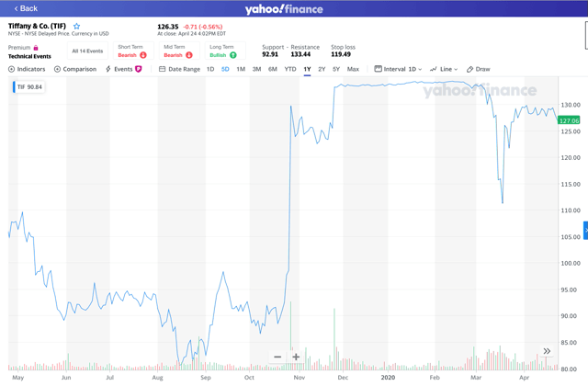Click the All 14 Events button
The image size is (588, 386).
click(x=87, y=51)
